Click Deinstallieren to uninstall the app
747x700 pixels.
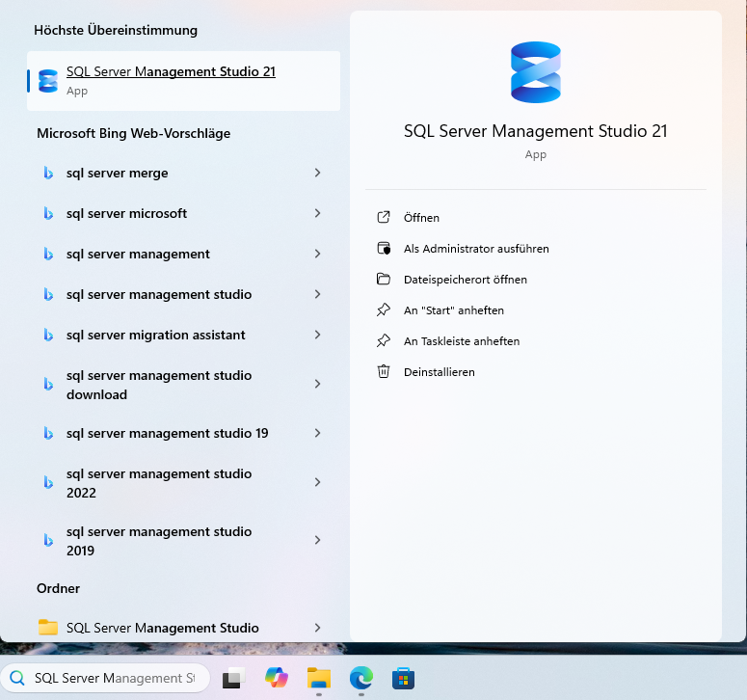tap(536, 372)
